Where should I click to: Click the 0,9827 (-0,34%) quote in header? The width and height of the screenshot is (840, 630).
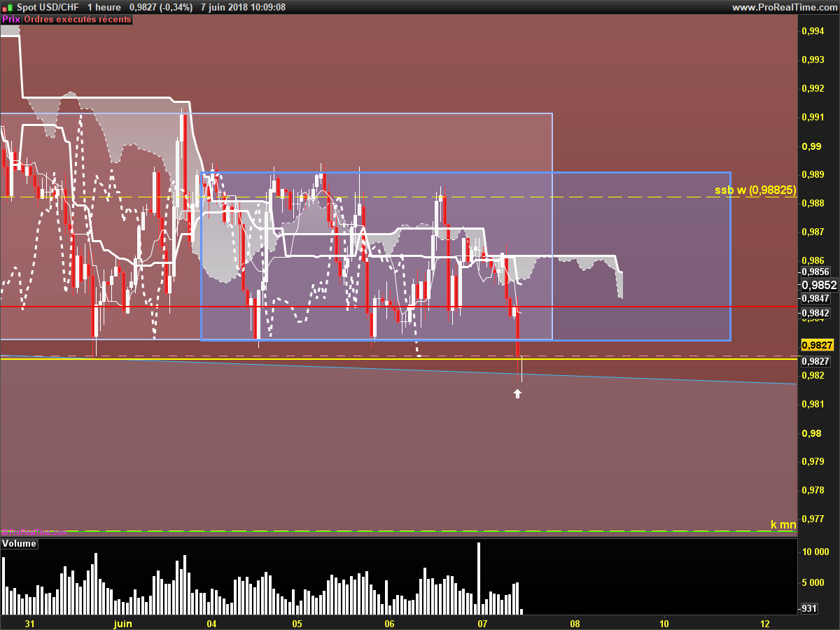pos(161,7)
